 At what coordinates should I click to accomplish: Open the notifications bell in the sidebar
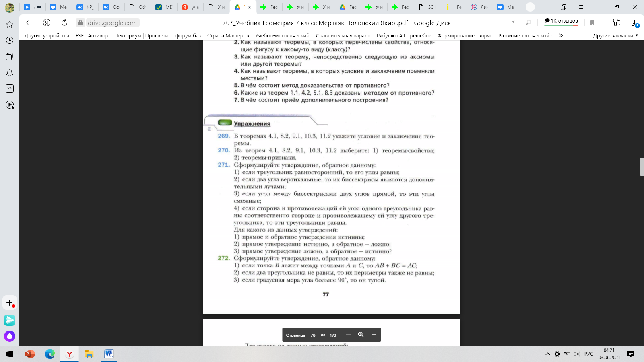click(10, 72)
